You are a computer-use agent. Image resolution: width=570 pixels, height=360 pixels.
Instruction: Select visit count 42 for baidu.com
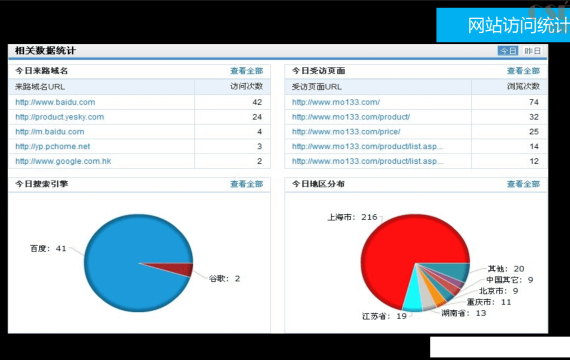[x=257, y=102]
